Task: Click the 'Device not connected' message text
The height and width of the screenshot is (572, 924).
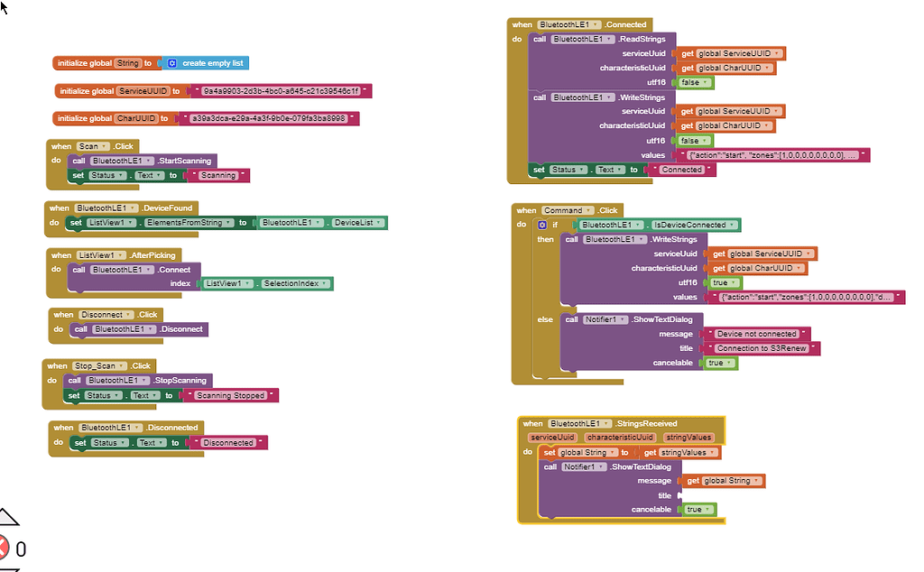Action: point(757,334)
